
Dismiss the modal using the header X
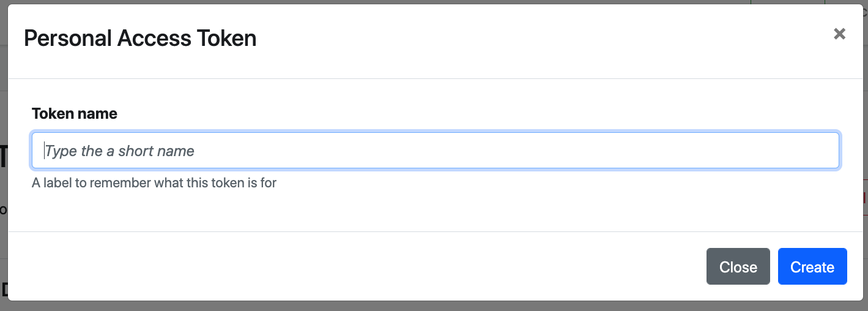pos(839,34)
